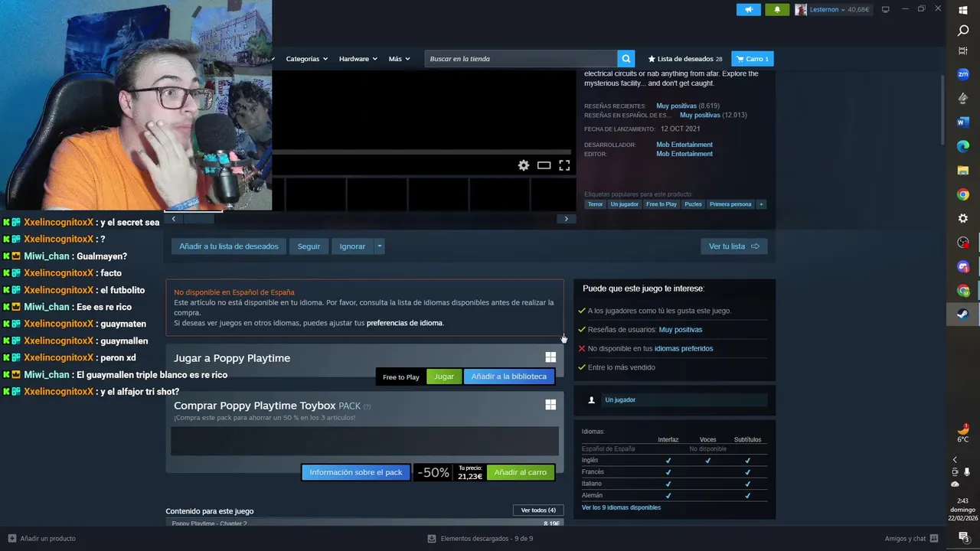Toggle theater mode on video player
Image resolution: width=980 pixels, height=551 pixels.
pos(544,165)
